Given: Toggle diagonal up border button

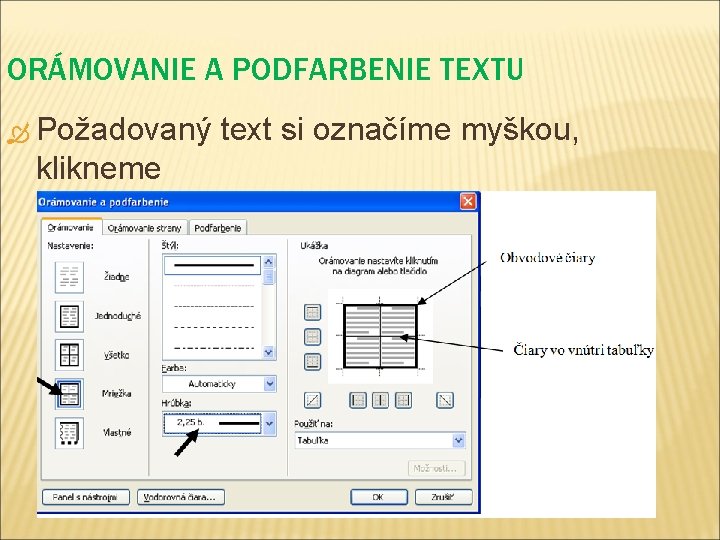Looking at the screenshot, I should 312,400.
